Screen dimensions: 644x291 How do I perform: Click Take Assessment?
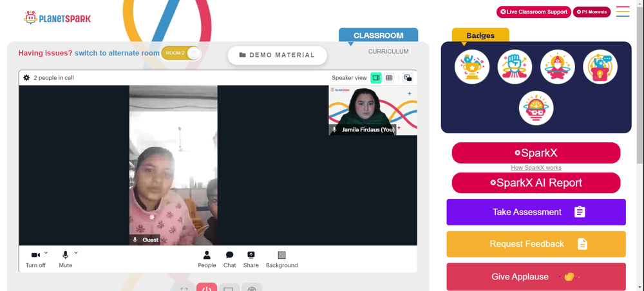(536, 212)
